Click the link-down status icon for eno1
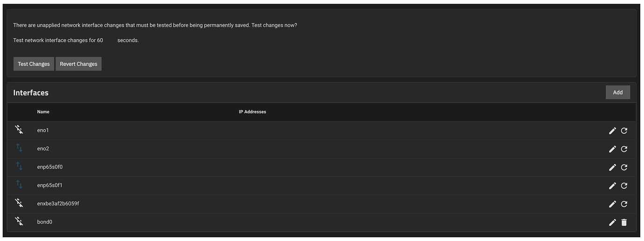This screenshot has height=241, width=644. point(19,129)
